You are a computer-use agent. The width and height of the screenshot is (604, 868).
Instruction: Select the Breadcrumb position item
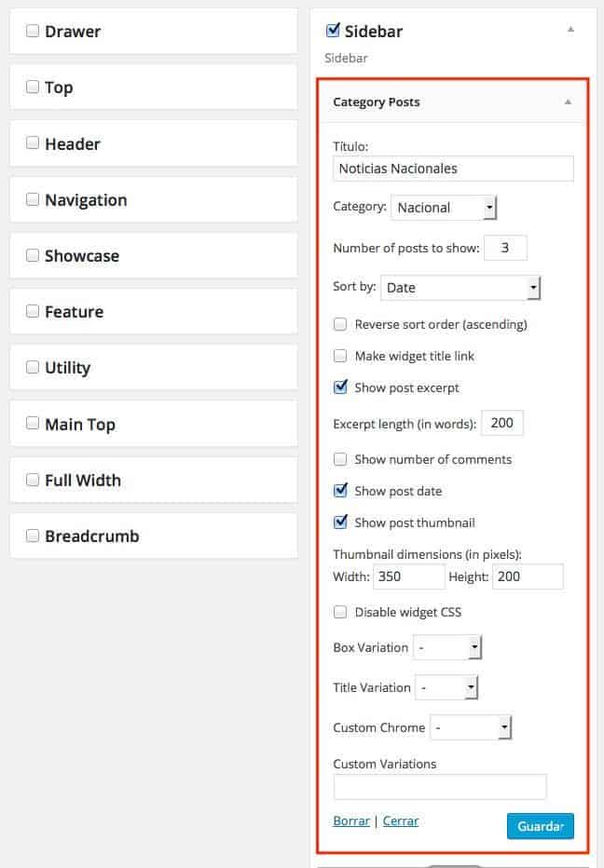pyautogui.click(x=154, y=536)
